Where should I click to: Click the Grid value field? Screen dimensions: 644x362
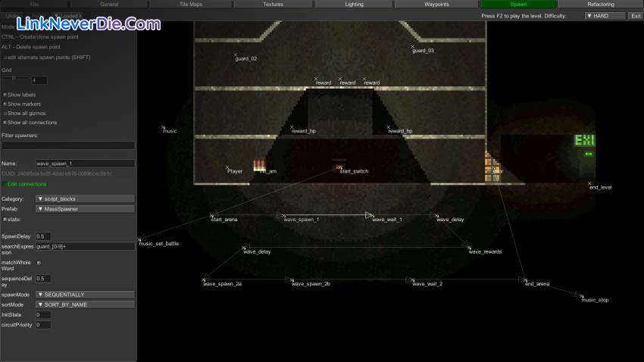(x=39, y=80)
